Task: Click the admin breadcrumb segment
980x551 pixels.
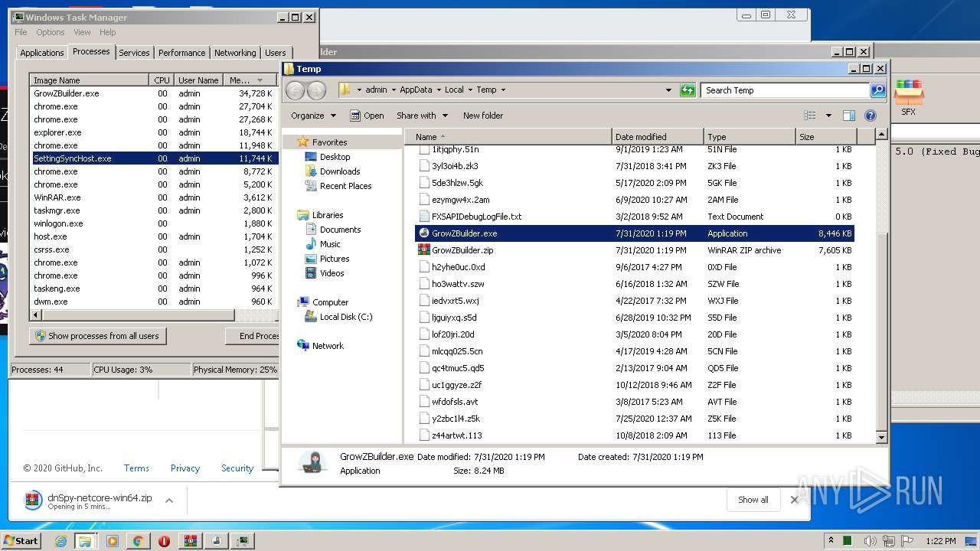Action: [376, 90]
